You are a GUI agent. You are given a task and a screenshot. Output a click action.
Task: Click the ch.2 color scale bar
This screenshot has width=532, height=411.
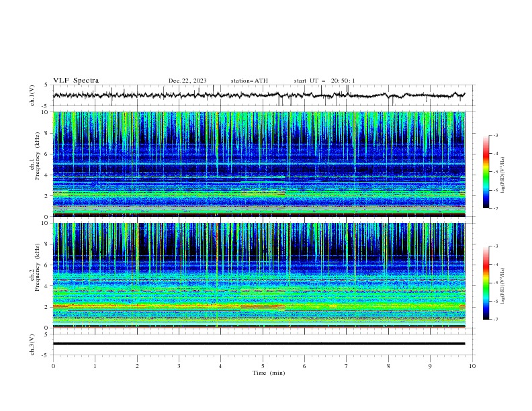[486, 283]
